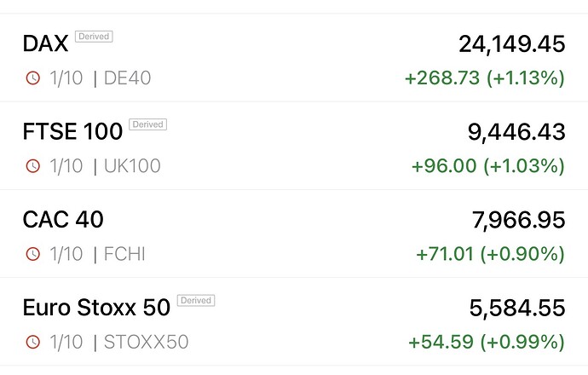Select the Euro Stoxx 50 price 5,584.55
This screenshot has width=588, height=375.
[x=517, y=307]
